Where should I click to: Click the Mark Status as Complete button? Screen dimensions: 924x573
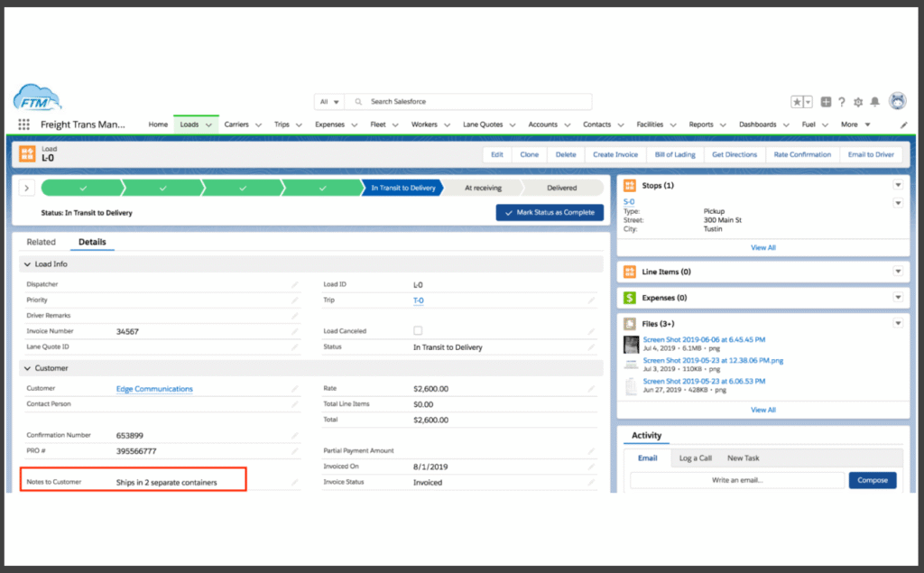click(549, 212)
